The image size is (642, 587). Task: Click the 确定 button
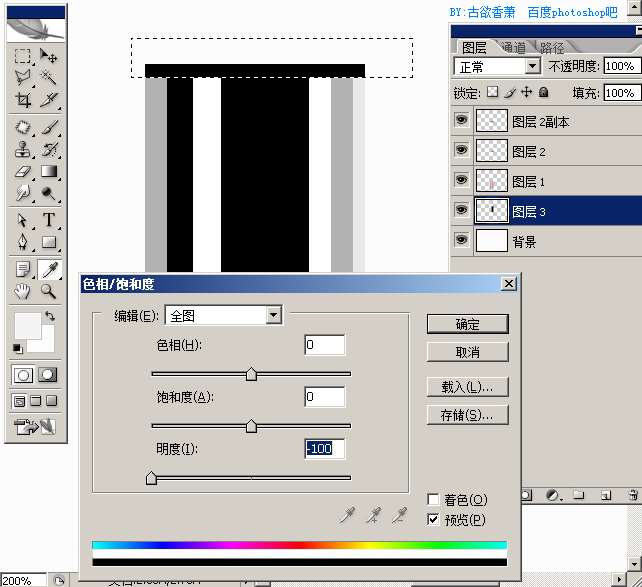tap(468, 324)
